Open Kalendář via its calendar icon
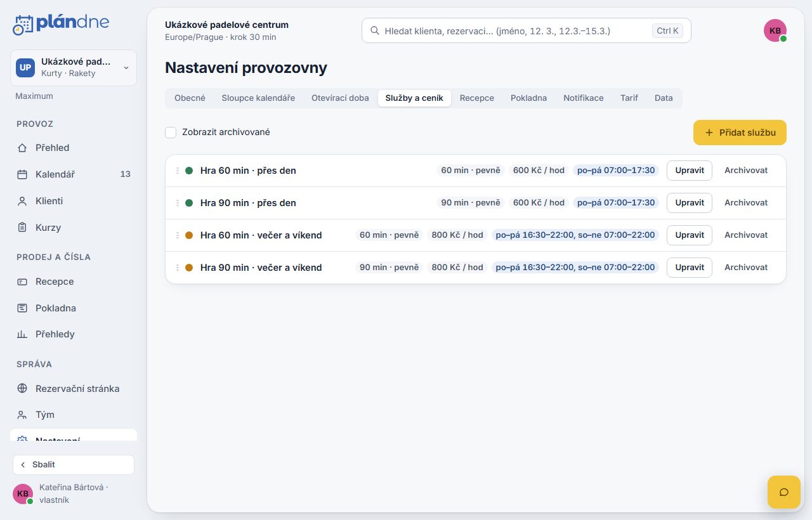812x520 pixels. [x=22, y=174]
